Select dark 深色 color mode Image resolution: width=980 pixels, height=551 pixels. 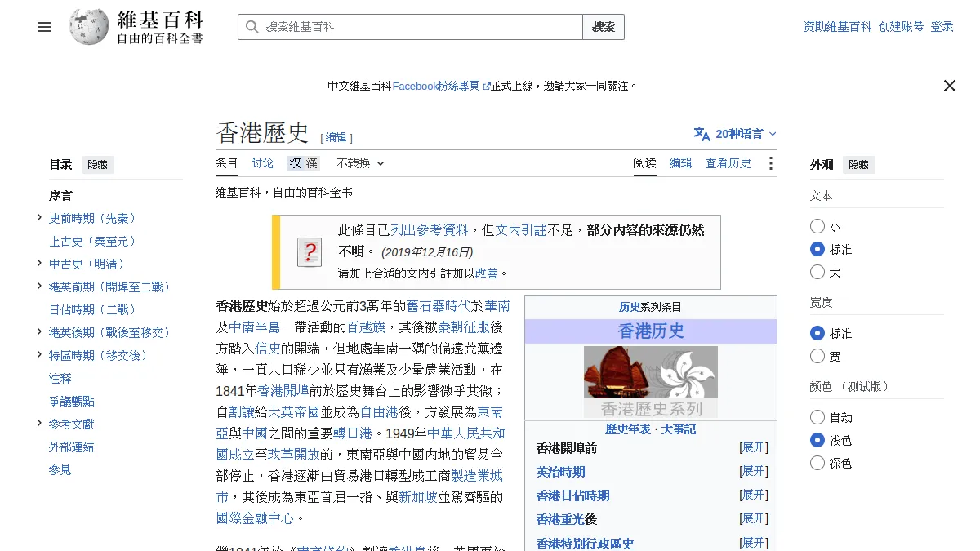[817, 463]
